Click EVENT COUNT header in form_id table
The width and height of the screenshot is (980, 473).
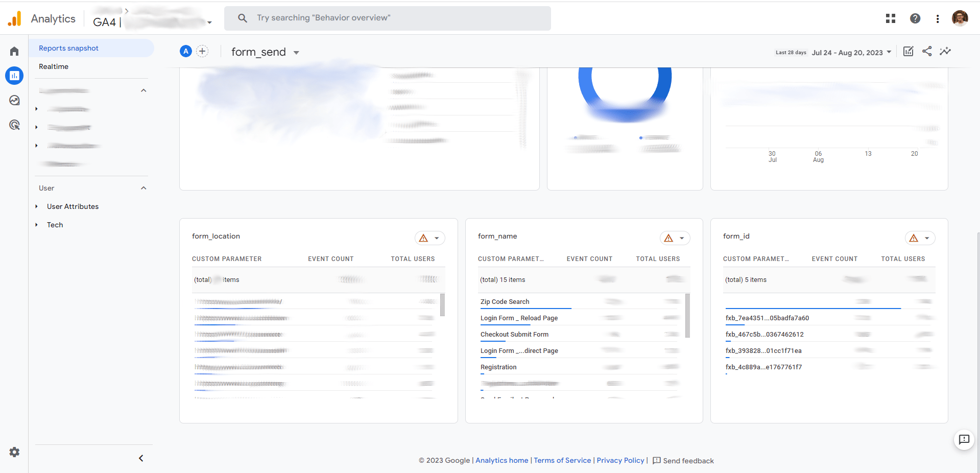(834, 259)
